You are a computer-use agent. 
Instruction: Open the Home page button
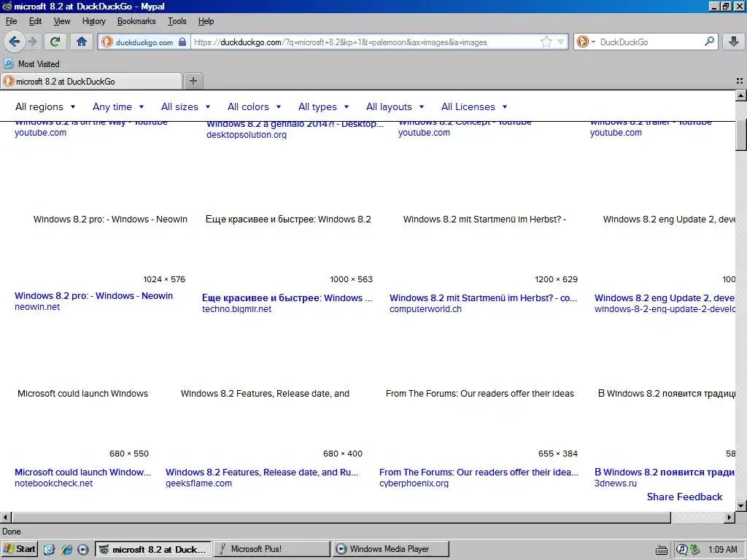(82, 42)
